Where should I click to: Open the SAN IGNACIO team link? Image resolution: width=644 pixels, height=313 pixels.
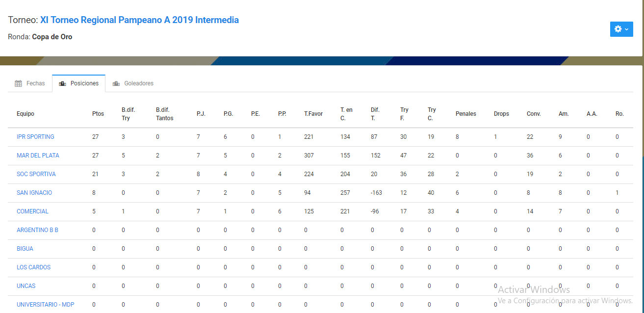click(34, 193)
